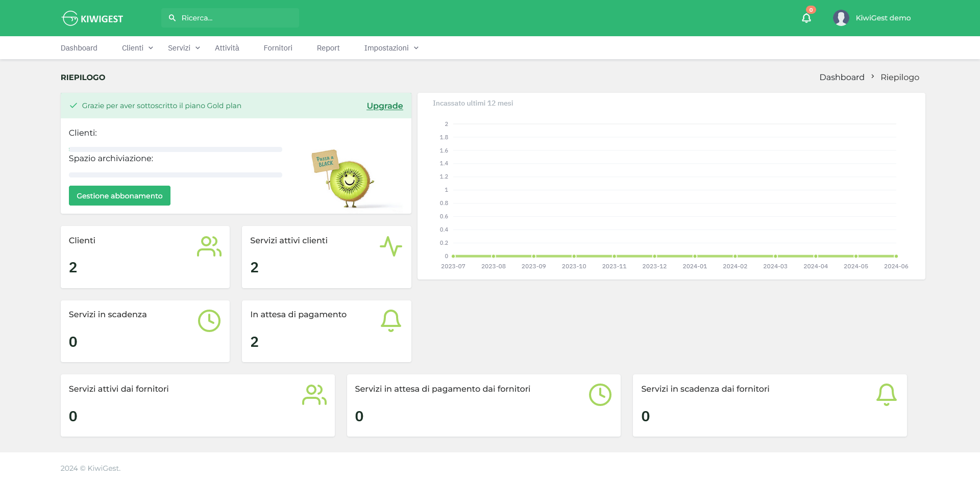Click the Clienti summary card title

(x=82, y=241)
